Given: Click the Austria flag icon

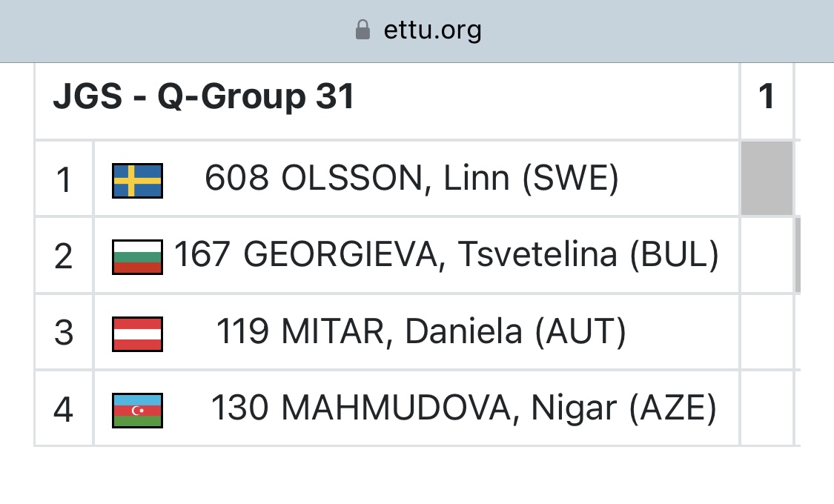Looking at the screenshot, I should coord(137,334).
